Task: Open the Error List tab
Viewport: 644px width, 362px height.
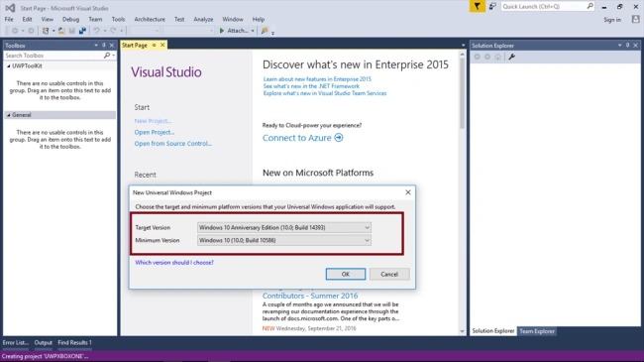Action: coord(16,343)
